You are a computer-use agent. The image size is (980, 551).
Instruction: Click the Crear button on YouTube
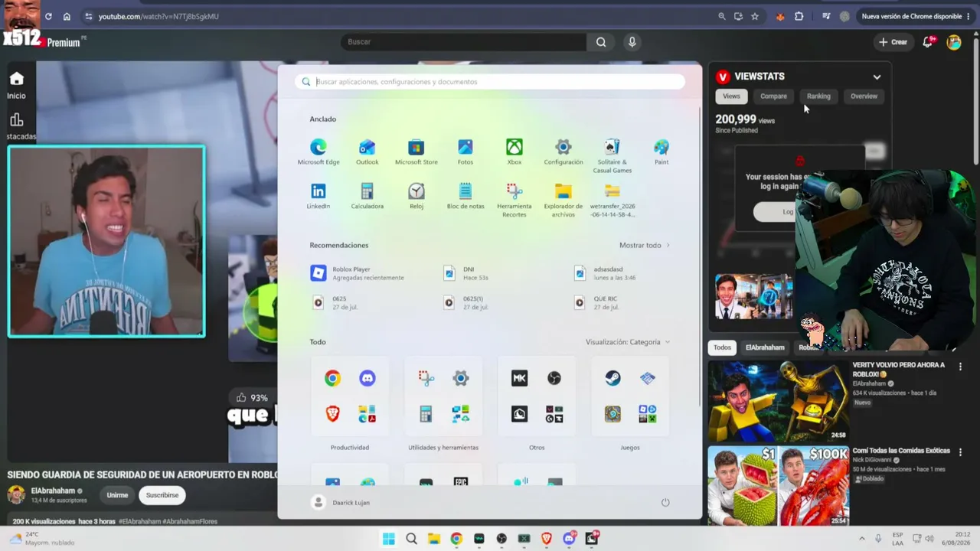tap(893, 42)
